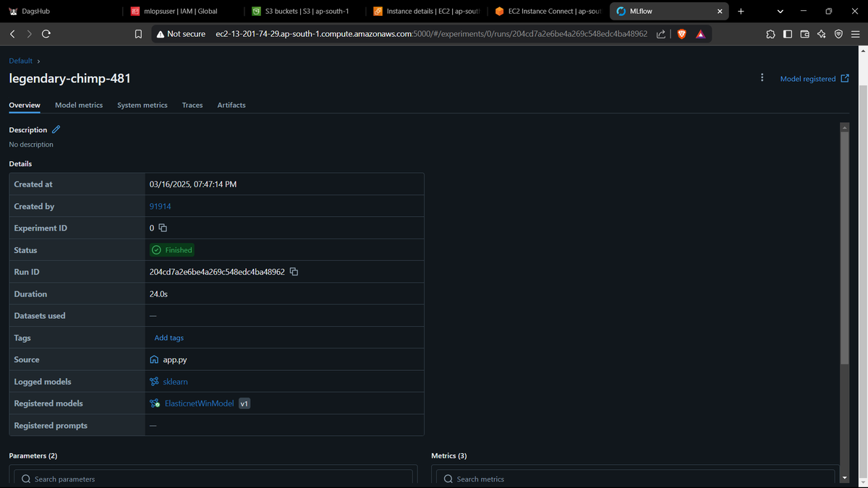Screen dimensions: 868x488
Task: Open the sklearn logged model link
Action: (x=175, y=382)
